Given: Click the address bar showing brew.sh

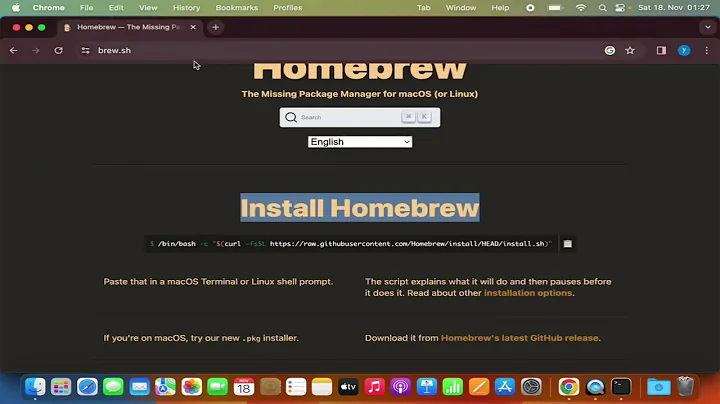Looking at the screenshot, I should tap(340, 50).
